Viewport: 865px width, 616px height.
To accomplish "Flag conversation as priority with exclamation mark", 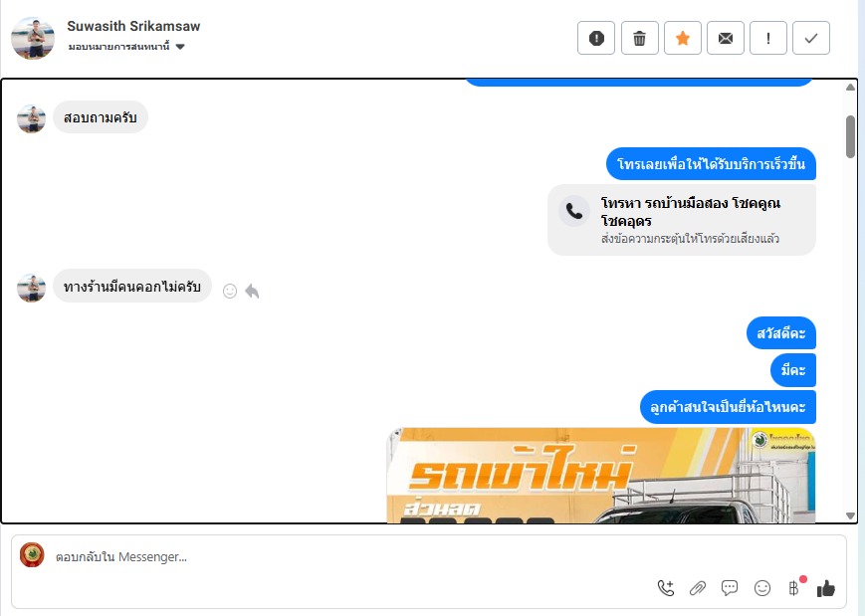I will [767, 38].
